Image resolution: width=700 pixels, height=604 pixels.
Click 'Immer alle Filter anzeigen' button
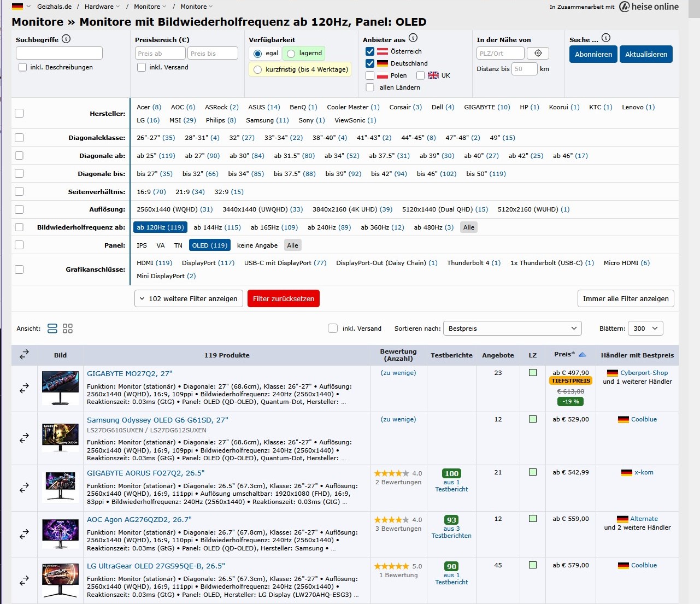coord(626,298)
